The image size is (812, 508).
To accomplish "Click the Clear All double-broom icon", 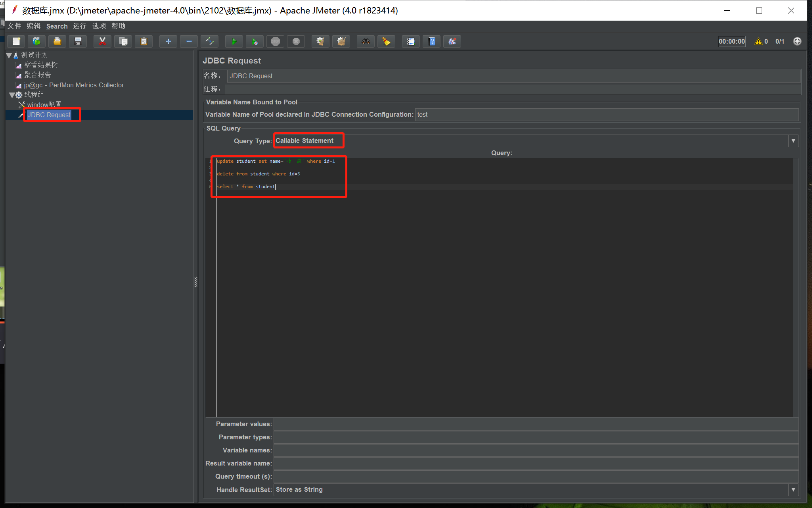I will 341,41.
